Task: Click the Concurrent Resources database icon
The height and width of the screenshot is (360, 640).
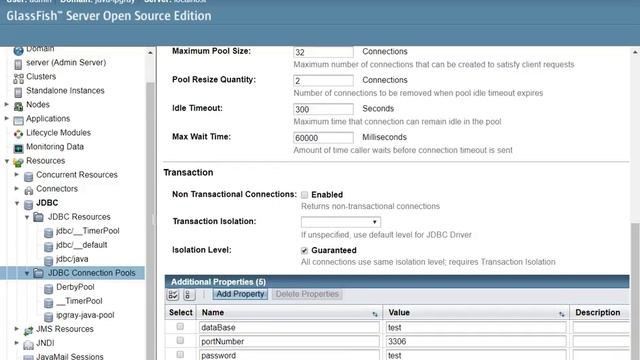Action: 28,176
